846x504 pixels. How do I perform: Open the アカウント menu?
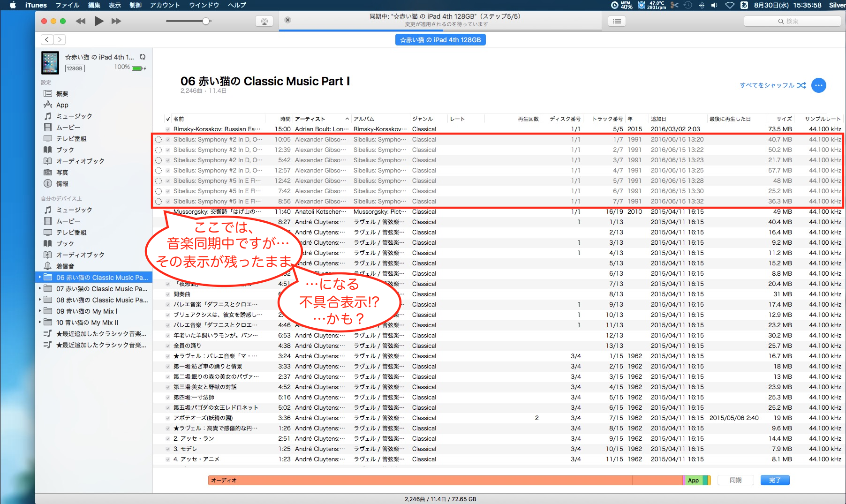pyautogui.click(x=165, y=5)
